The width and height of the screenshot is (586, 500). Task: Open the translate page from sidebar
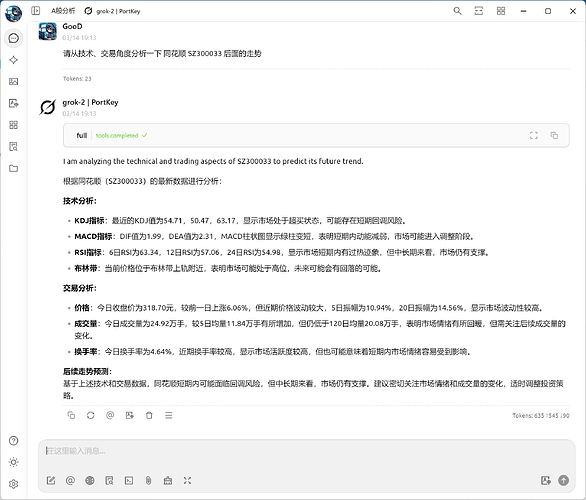(13, 103)
